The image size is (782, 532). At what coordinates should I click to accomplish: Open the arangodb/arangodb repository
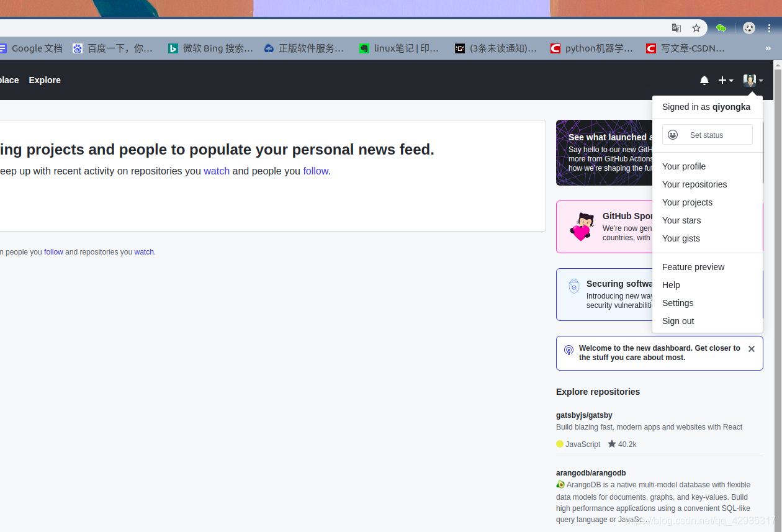pos(591,473)
